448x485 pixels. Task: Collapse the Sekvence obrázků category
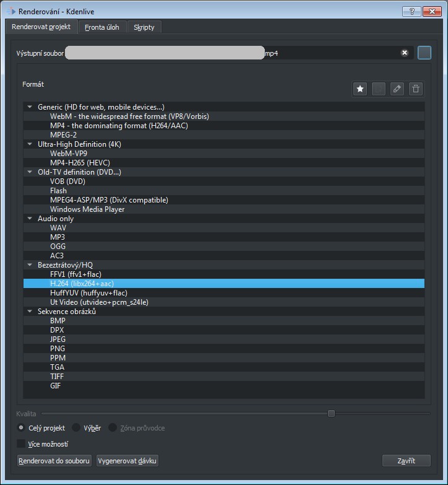point(30,312)
